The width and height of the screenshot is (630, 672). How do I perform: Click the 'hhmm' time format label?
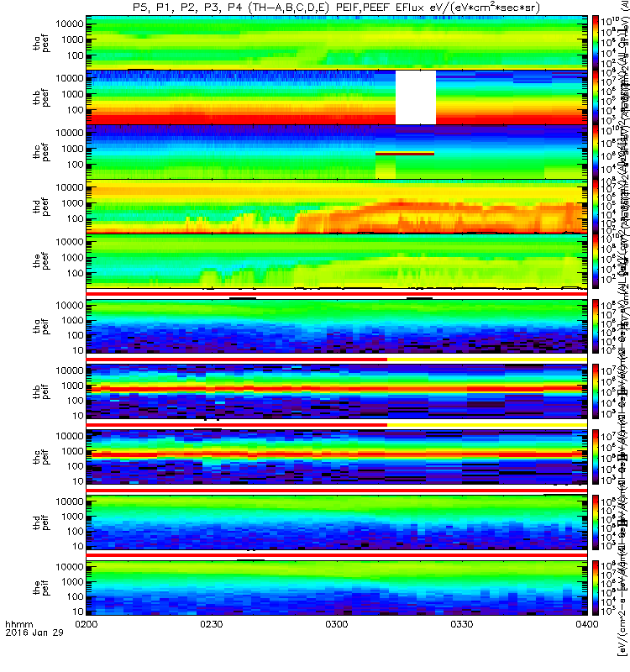[18, 624]
